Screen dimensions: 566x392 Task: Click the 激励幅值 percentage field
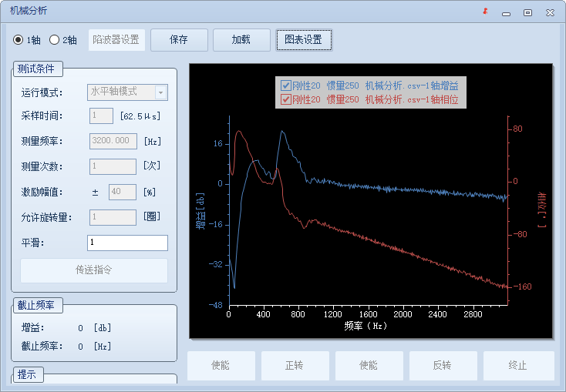[122, 192]
